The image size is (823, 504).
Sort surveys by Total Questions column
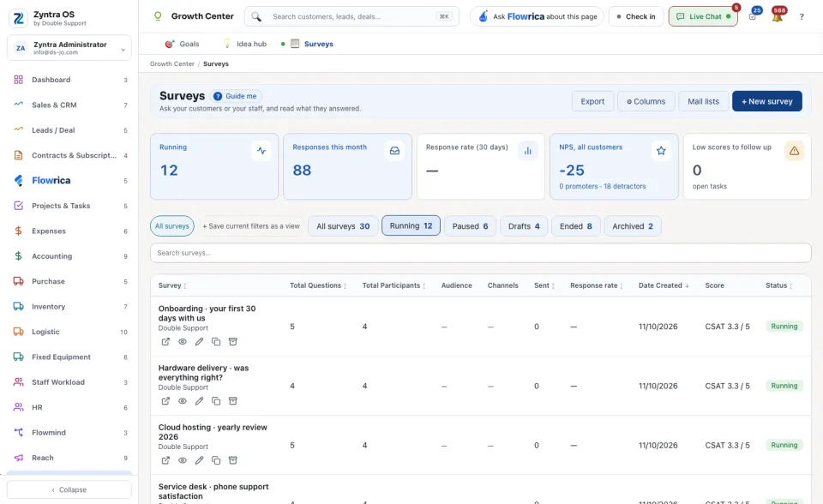point(318,285)
